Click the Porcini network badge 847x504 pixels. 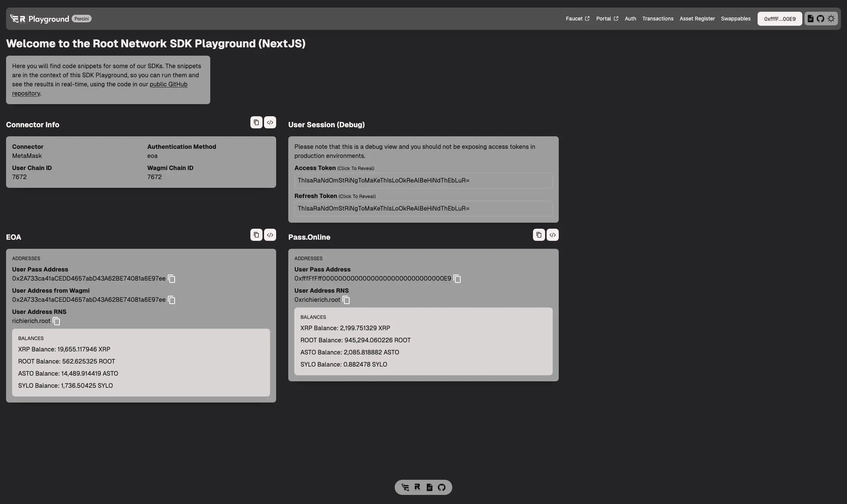81,19
